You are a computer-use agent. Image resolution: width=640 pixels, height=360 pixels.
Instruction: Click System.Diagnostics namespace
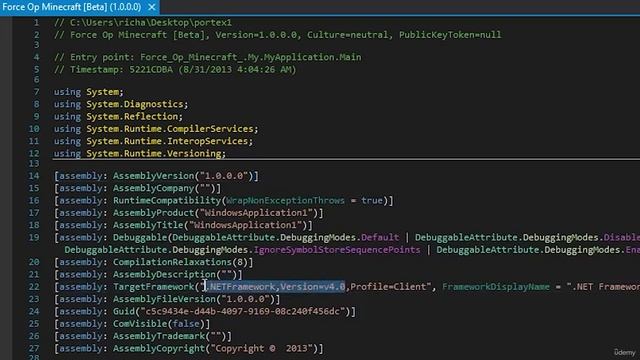tap(135, 104)
